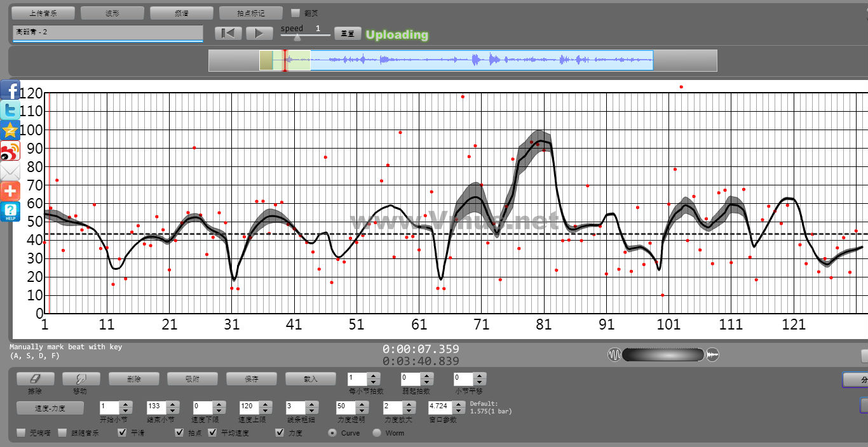This screenshot has height=447, width=868.
Task: Click the 保存 save button
Action: tap(252, 379)
